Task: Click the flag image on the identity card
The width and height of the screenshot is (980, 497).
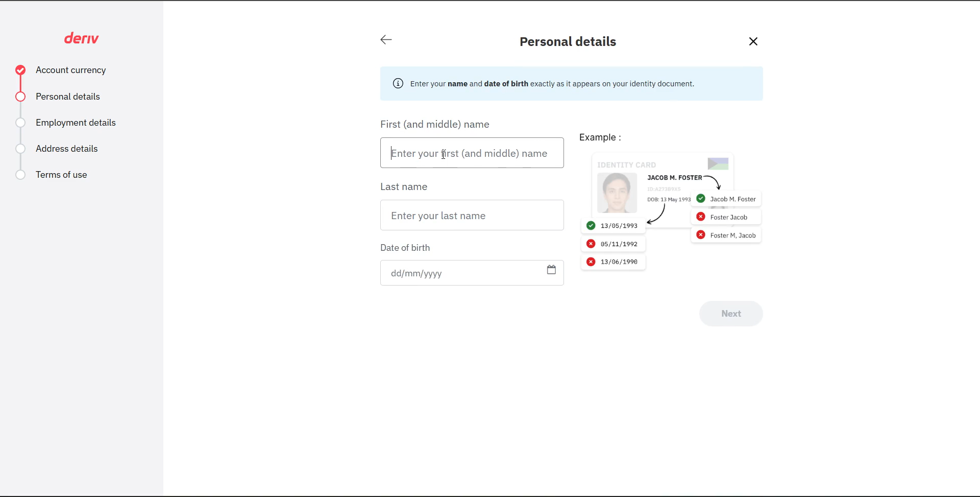Action: click(718, 163)
